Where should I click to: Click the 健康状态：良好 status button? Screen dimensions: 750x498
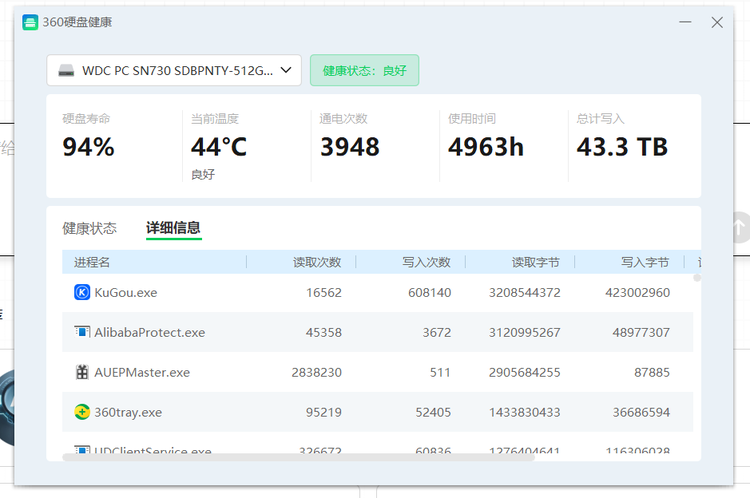coord(364,71)
